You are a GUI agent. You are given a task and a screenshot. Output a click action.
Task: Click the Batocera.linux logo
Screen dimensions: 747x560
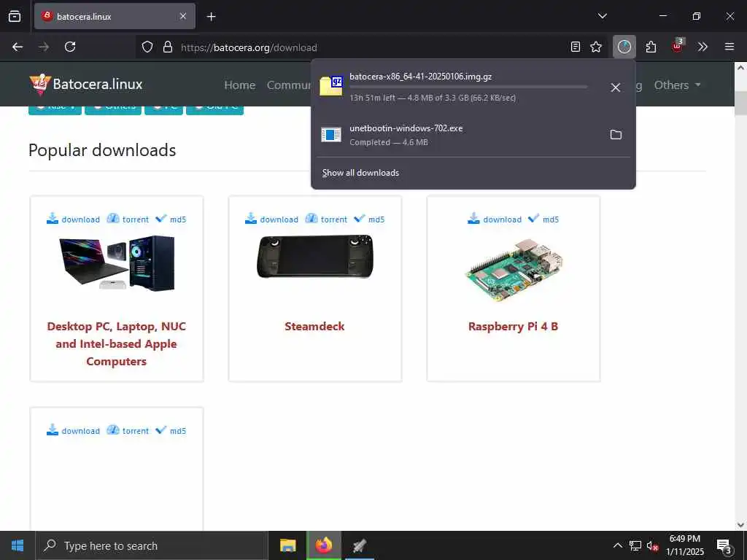[x=86, y=85]
